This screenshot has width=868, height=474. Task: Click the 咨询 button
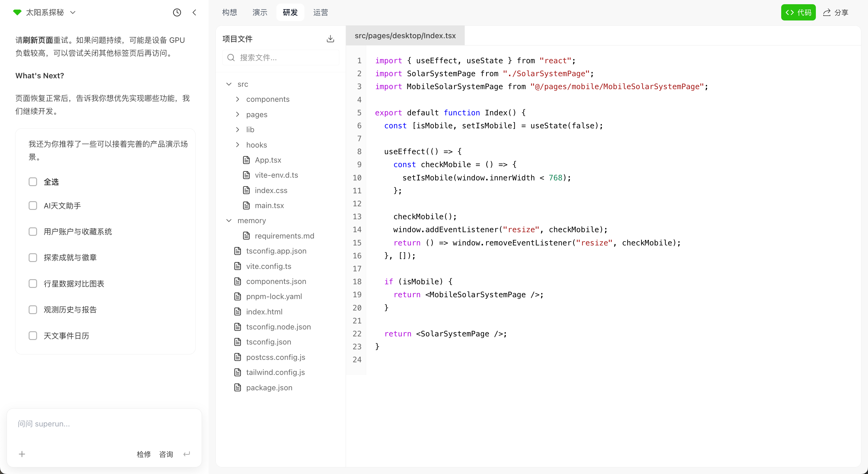[x=166, y=454]
